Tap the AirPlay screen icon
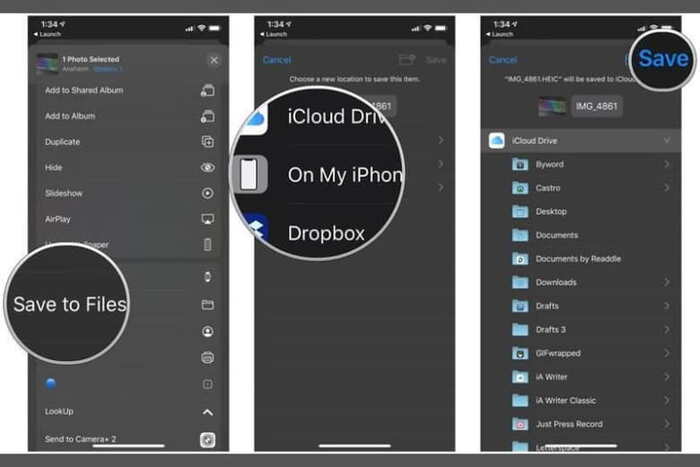The image size is (700, 467). coord(208,219)
